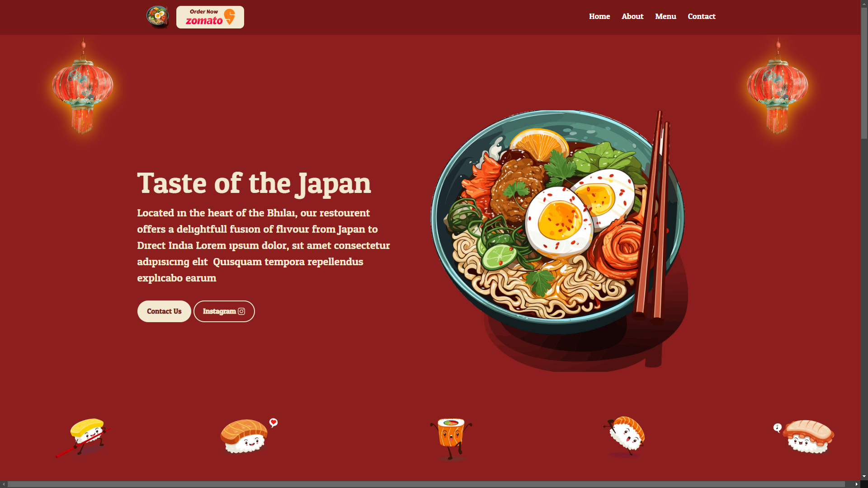This screenshot has height=488, width=868.
Task: Select the walking maki roll character
Action: click(451, 439)
